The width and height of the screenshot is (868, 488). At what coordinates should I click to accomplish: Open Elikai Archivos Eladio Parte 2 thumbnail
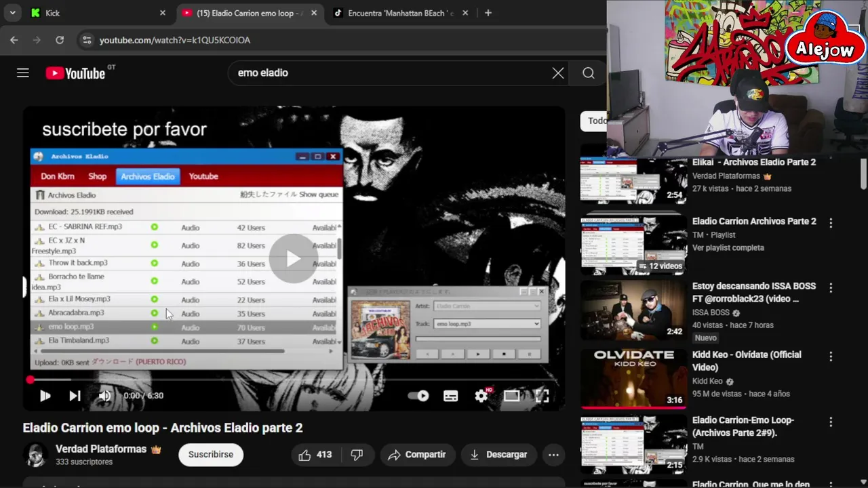(x=633, y=180)
